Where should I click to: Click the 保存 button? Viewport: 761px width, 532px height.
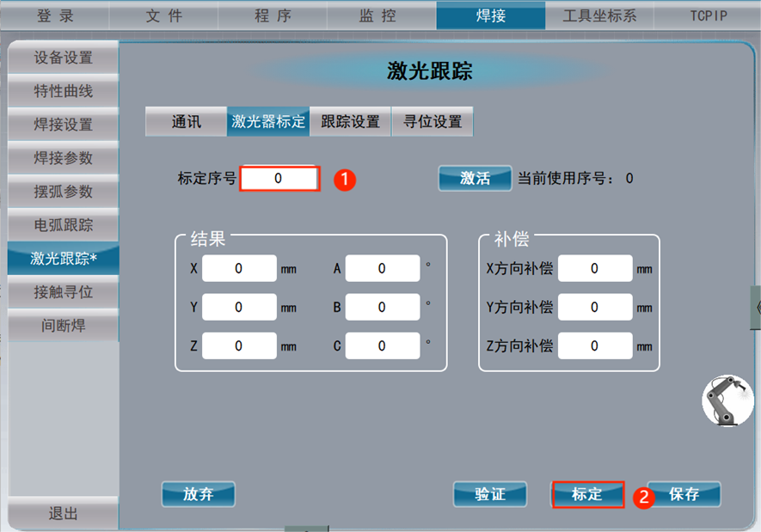pos(684,494)
